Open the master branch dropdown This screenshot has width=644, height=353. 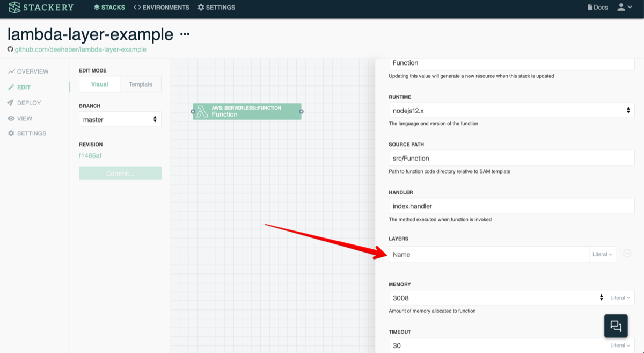120,119
